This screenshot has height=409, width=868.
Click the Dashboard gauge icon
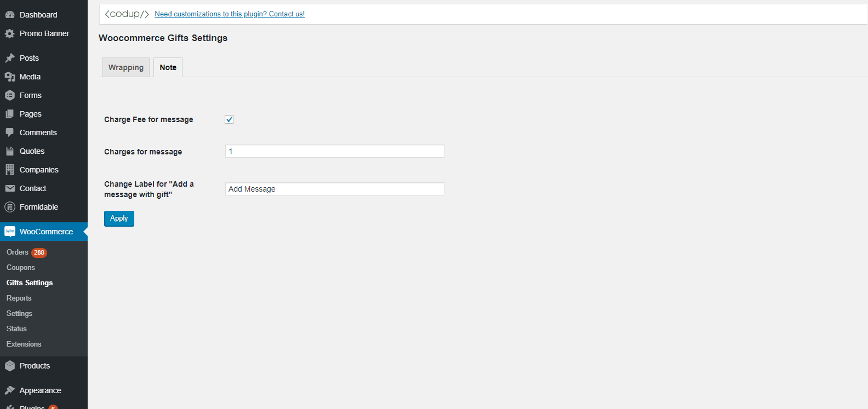point(10,15)
